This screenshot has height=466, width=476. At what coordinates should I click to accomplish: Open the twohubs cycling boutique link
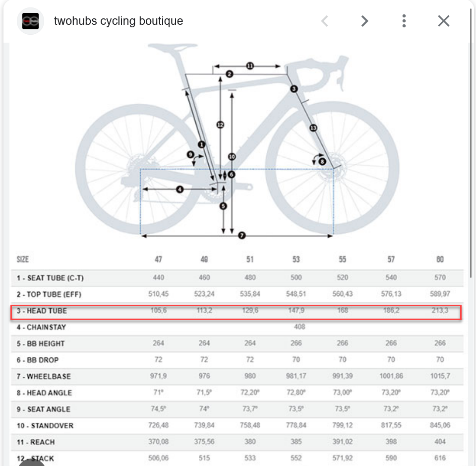click(x=118, y=21)
